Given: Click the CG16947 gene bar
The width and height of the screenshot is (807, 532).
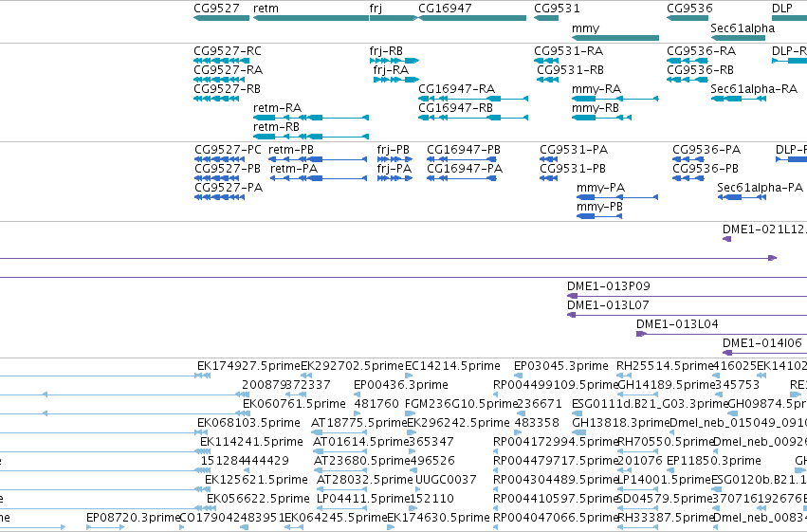Looking at the screenshot, I should [472, 18].
